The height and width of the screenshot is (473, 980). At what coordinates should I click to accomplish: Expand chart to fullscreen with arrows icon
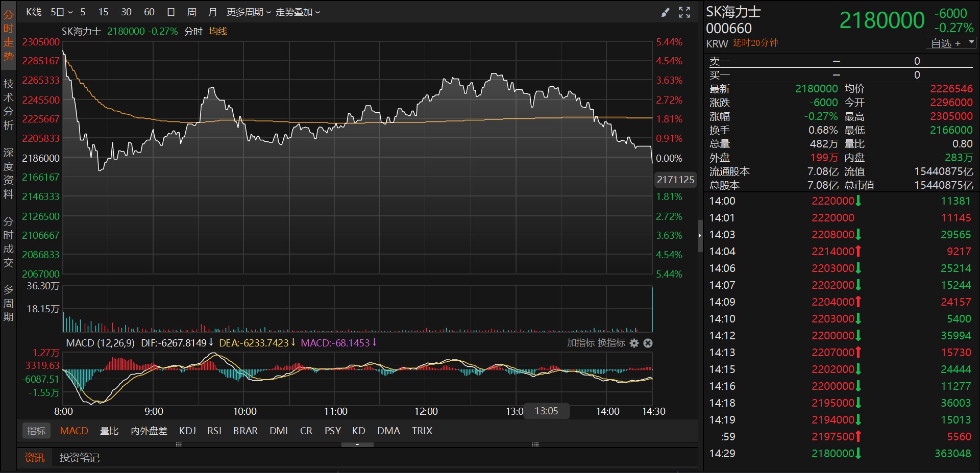tap(684, 12)
